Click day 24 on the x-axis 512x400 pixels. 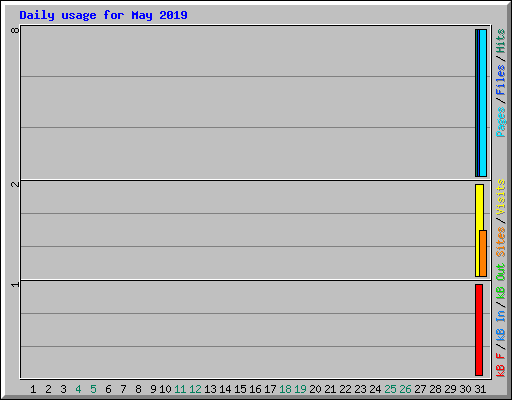[375, 389]
